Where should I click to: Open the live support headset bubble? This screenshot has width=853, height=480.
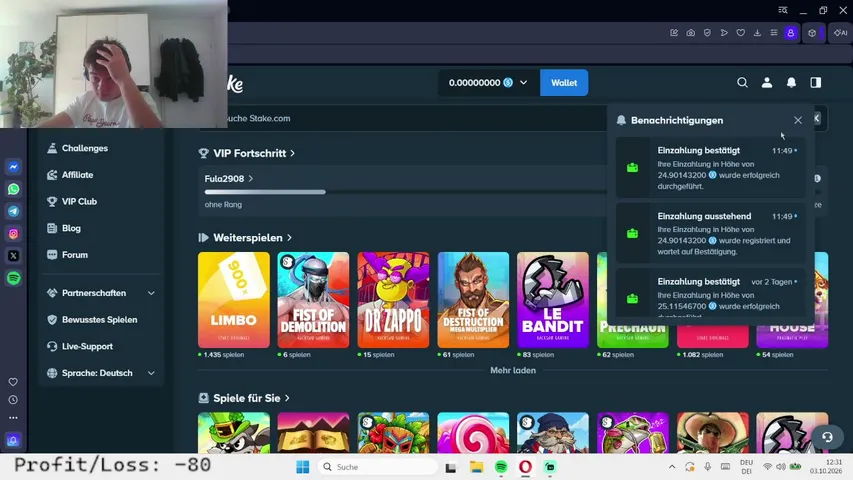pyautogui.click(x=827, y=437)
